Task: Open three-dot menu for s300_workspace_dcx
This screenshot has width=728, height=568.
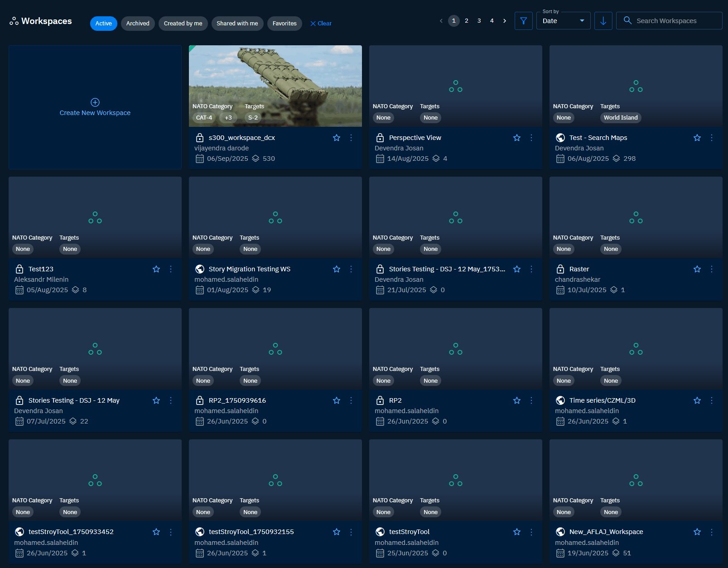Action: [x=351, y=138]
